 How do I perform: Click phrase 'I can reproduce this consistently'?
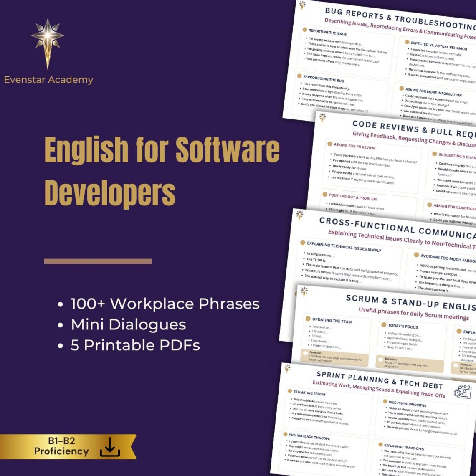[x=327, y=86]
